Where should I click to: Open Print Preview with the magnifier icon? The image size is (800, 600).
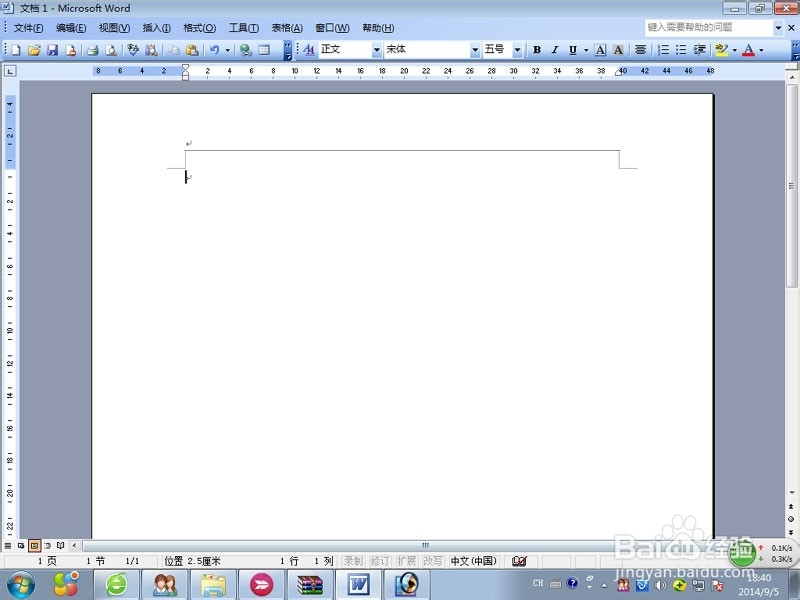point(111,50)
